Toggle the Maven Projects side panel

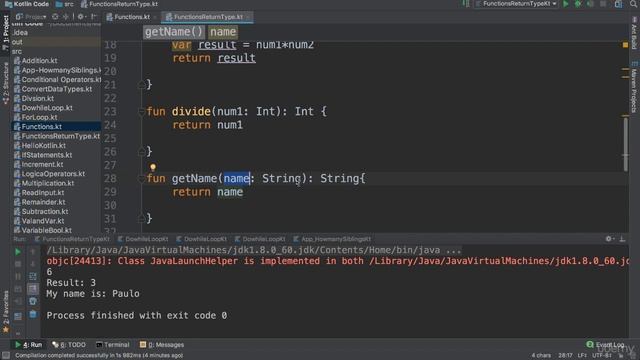pos(634,87)
